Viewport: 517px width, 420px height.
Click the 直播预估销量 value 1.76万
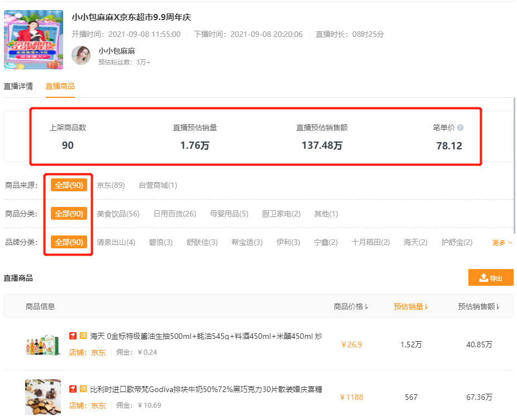tap(195, 145)
